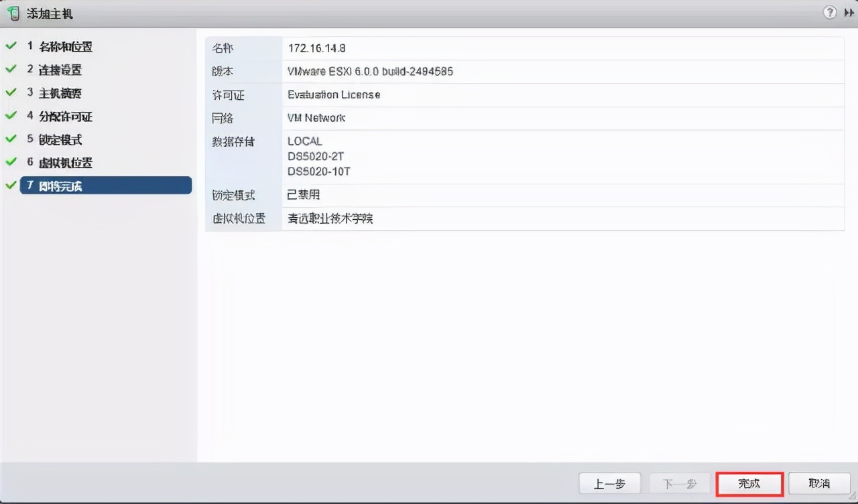
Task: Click the 取消 button
Action: 819,483
